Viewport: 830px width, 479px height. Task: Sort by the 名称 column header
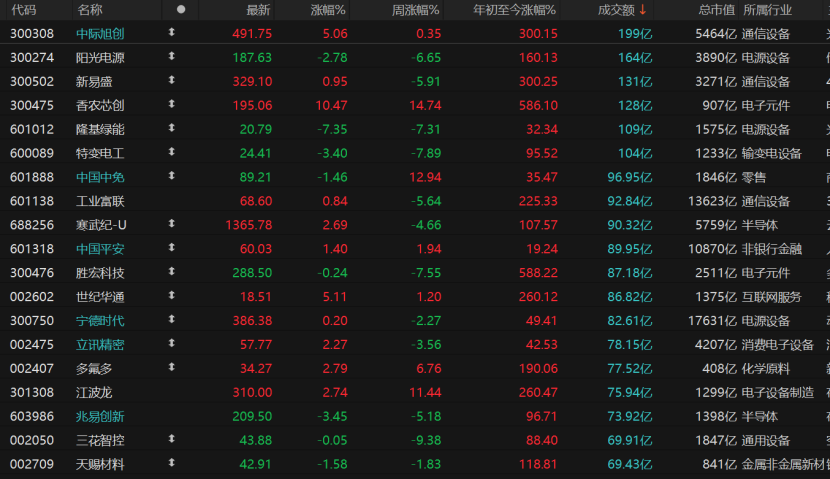89,10
